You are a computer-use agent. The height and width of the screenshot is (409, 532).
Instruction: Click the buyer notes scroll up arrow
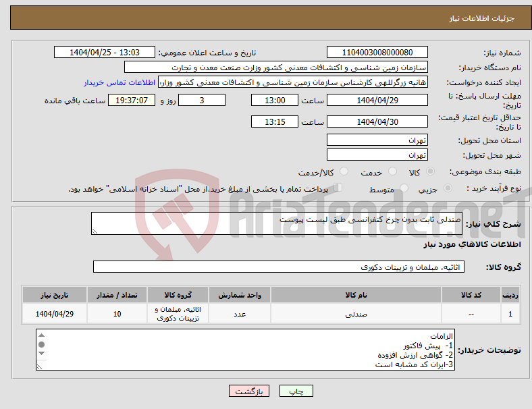(x=41, y=335)
